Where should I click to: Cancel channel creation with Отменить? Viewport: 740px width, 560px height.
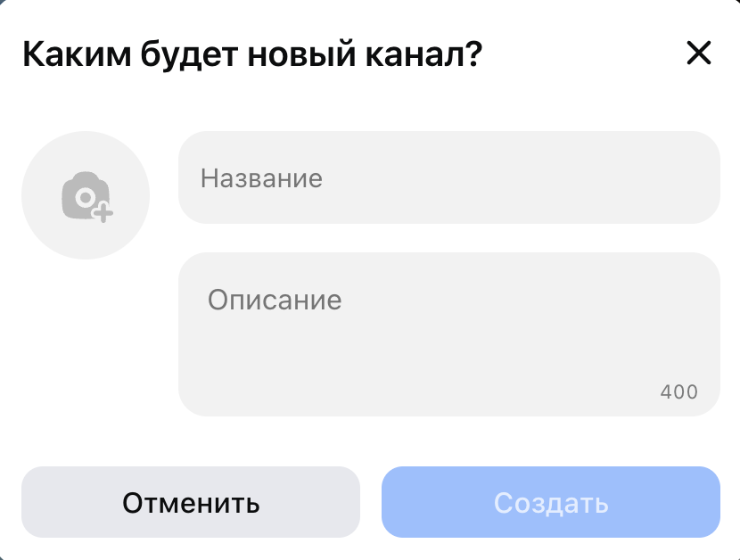[191, 503]
